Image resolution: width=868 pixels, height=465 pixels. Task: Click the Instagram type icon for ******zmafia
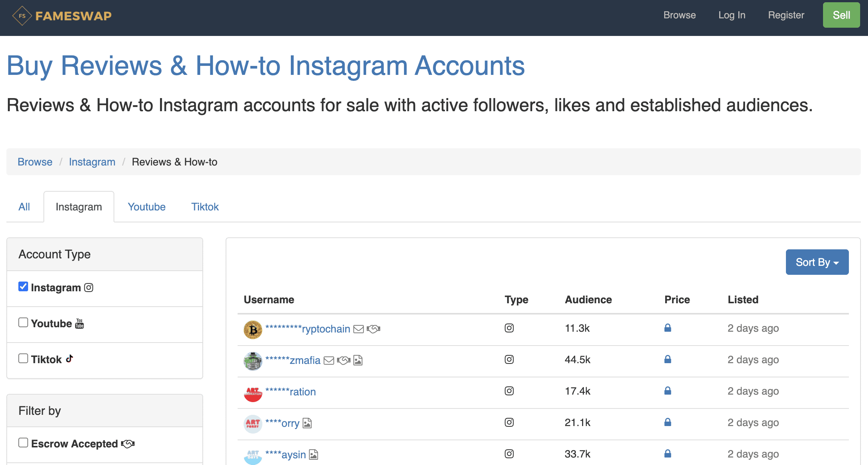(x=509, y=359)
